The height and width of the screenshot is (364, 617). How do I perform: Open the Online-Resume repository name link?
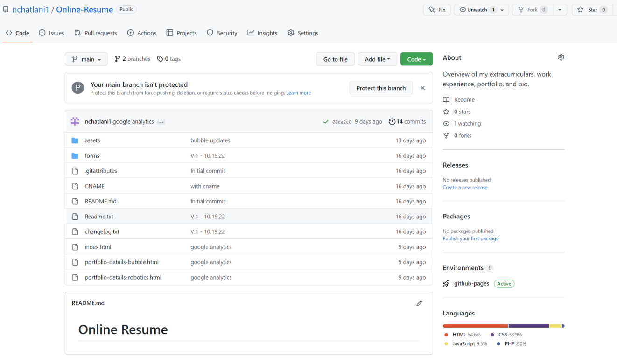(84, 9)
